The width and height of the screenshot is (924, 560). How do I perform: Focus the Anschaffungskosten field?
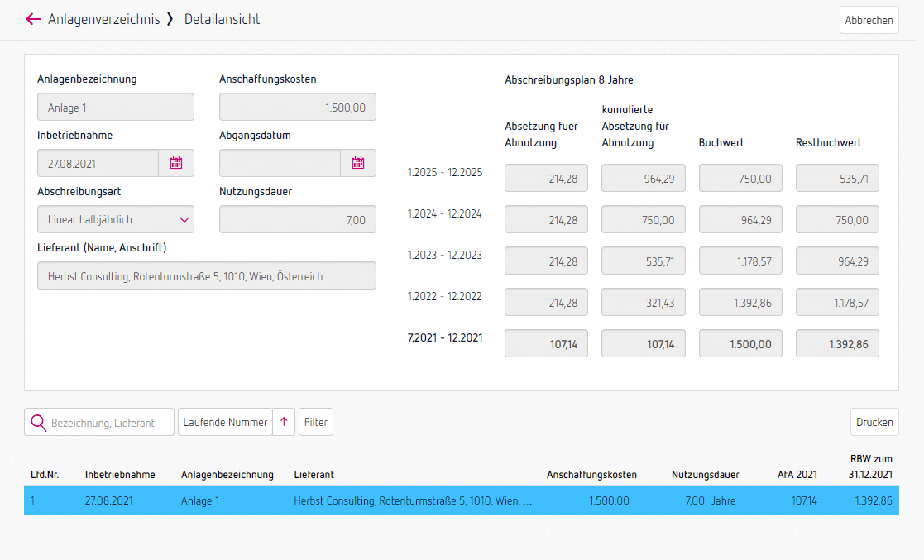[x=297, y=108]
